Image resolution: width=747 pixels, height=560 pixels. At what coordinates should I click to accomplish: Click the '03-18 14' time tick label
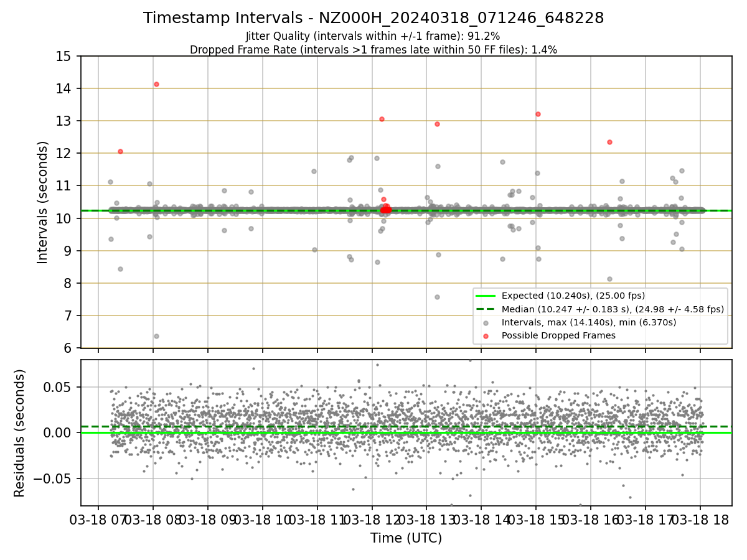[x=481, y=520]
